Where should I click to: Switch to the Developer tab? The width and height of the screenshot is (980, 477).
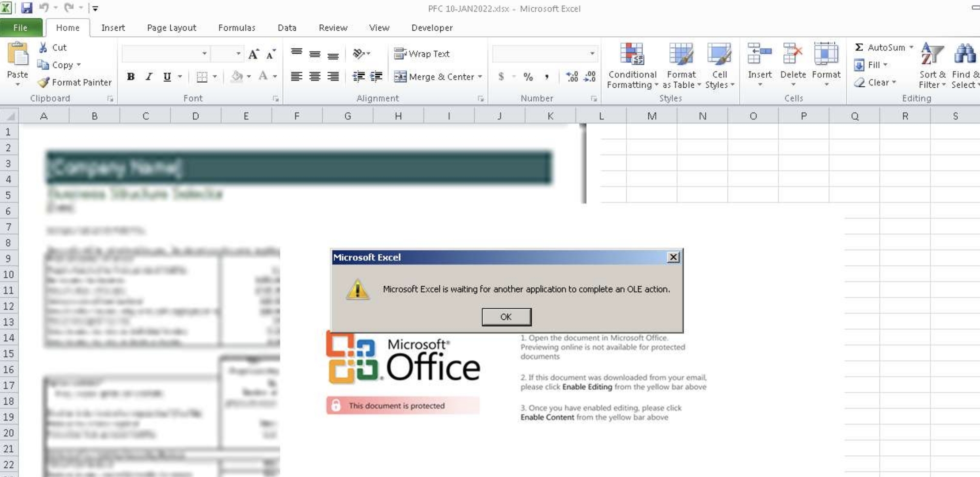point(432,28)
